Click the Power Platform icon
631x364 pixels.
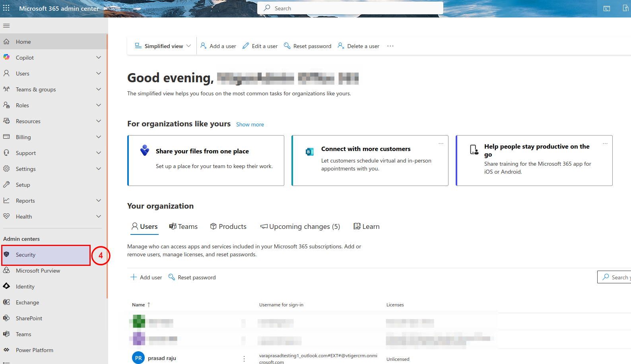pyautogui.click(x=6, y=350)
